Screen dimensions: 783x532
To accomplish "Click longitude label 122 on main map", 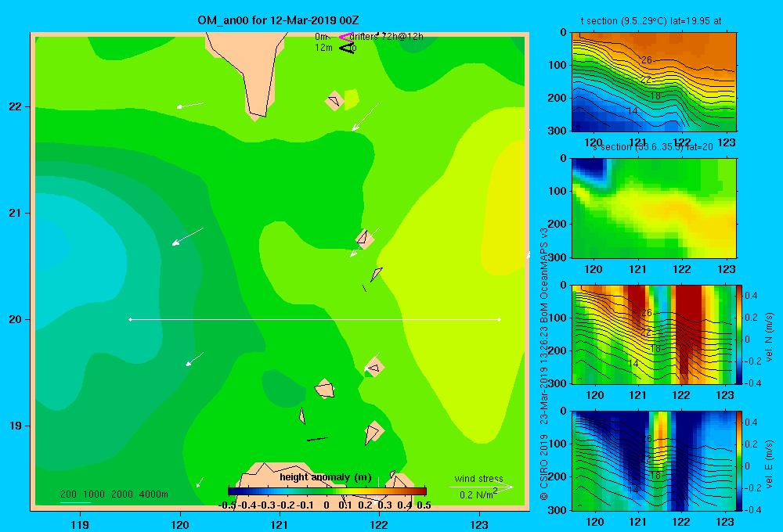I will (379, 524).
